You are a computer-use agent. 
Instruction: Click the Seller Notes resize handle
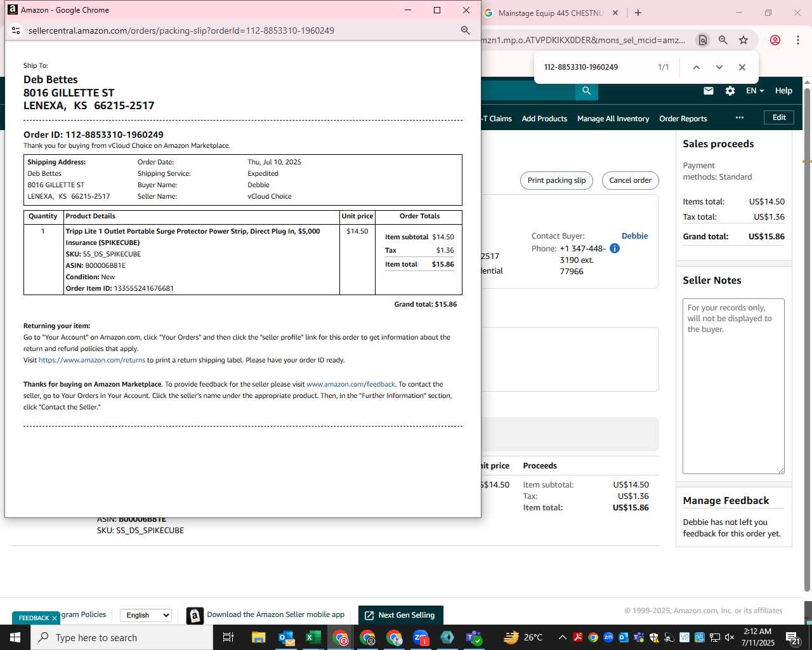tap(781, 470)
